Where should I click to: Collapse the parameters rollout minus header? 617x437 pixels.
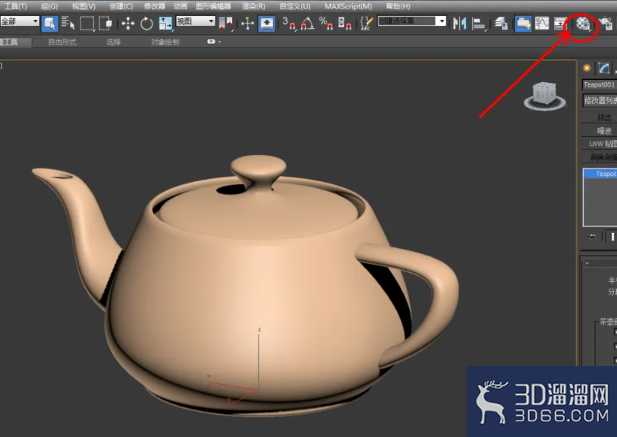click(x=599, y=263)
